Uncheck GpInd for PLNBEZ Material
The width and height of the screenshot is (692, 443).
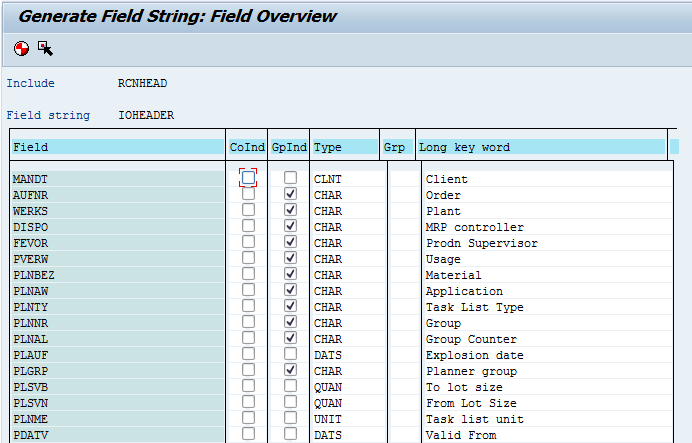coord(290,274)
